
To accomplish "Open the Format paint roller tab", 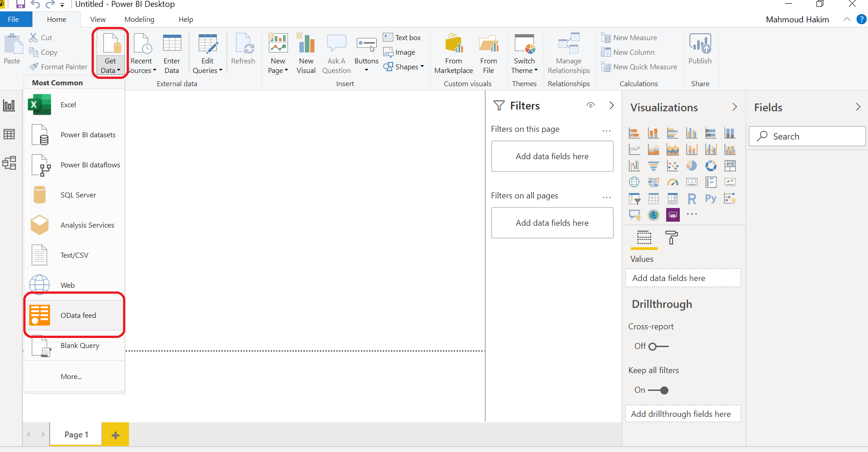I will pyautogui.click(x=672, y=238).
